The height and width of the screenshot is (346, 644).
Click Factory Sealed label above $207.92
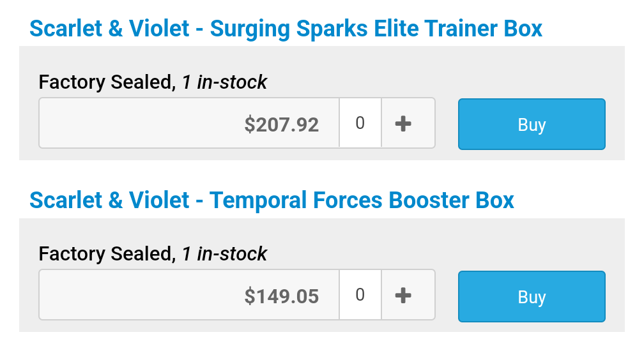point(105,82)
